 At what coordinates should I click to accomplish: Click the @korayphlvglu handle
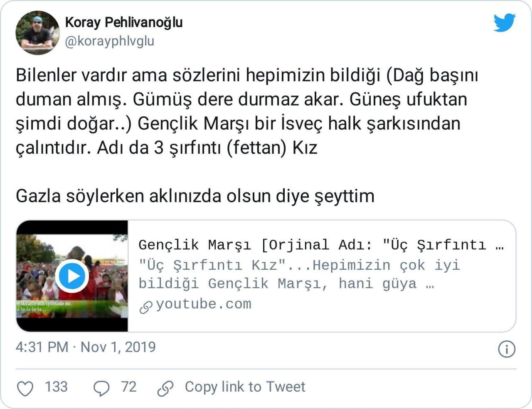pos(109,41)
